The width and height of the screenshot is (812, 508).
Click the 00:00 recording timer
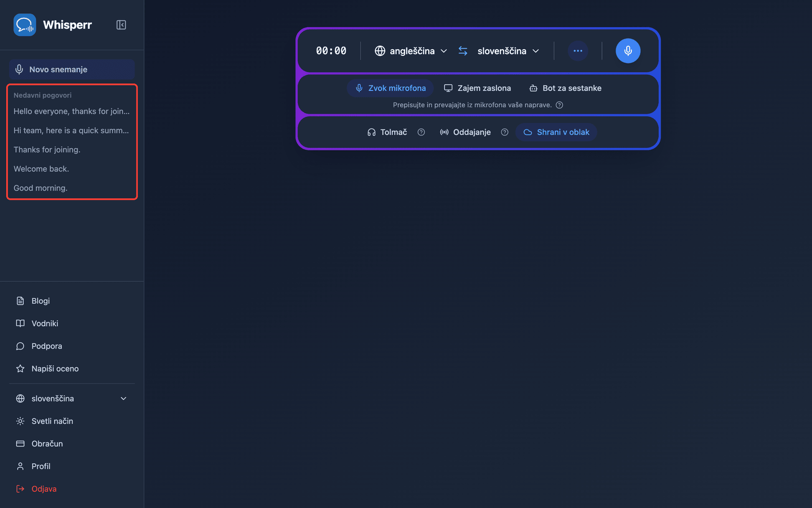pyautogui.click(x=331, y=51)
